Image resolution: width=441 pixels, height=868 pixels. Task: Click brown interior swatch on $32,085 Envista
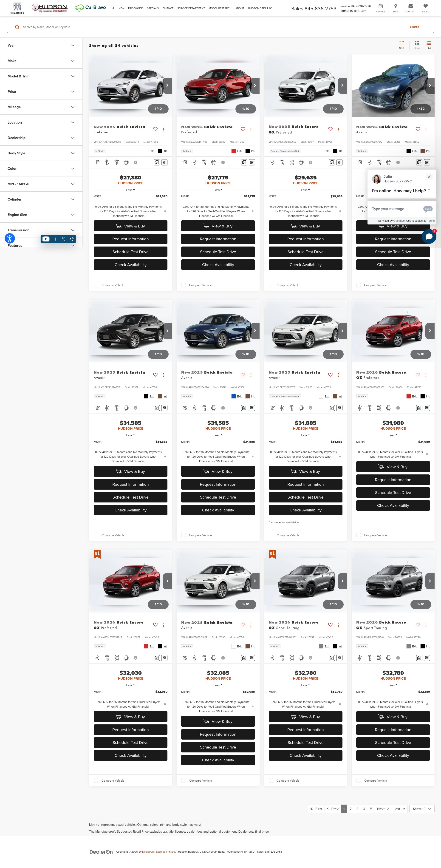click(248, 646)
